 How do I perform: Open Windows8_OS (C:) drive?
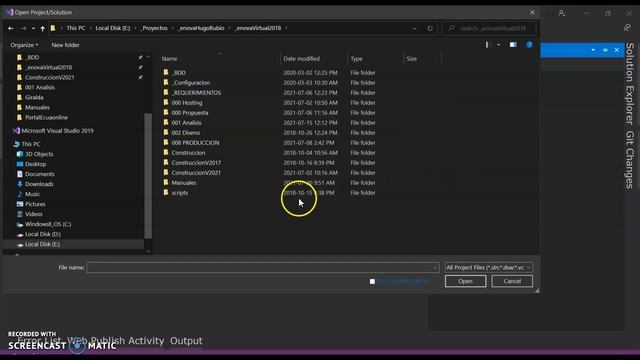48,224
